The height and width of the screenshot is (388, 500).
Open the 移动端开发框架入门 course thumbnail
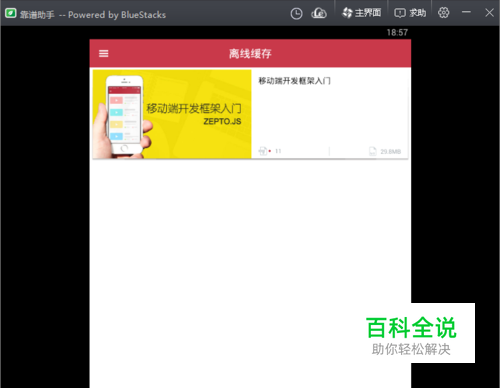click(172, 114)
